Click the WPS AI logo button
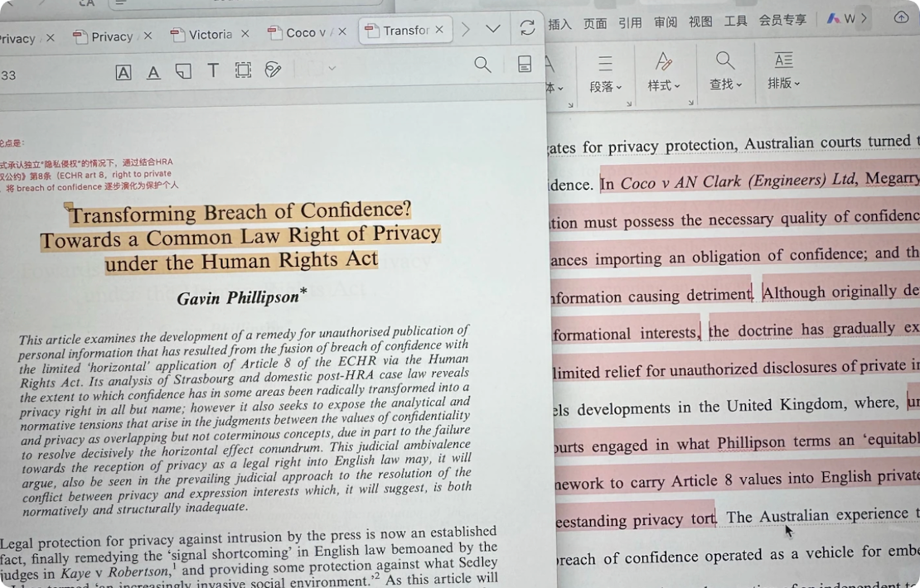 [x=840, y=19]
